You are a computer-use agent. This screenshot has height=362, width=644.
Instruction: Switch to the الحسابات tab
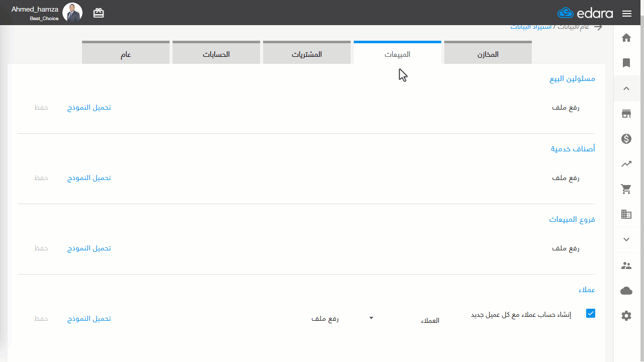click(216, 52)
